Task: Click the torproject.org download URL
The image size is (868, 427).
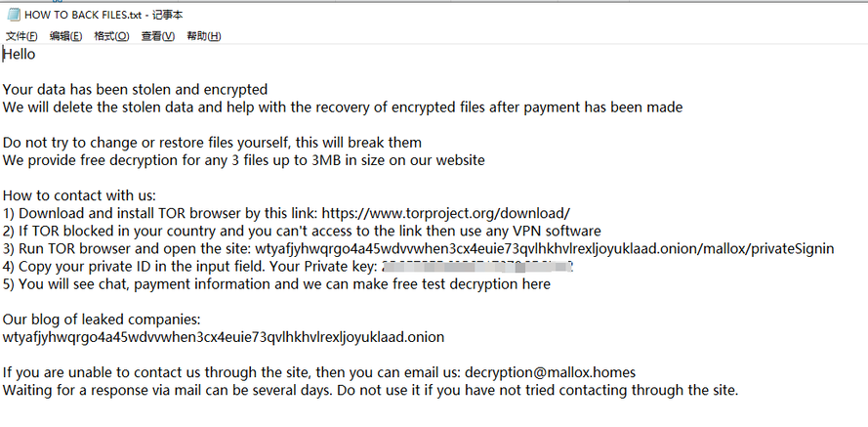Action: (445, 213)
